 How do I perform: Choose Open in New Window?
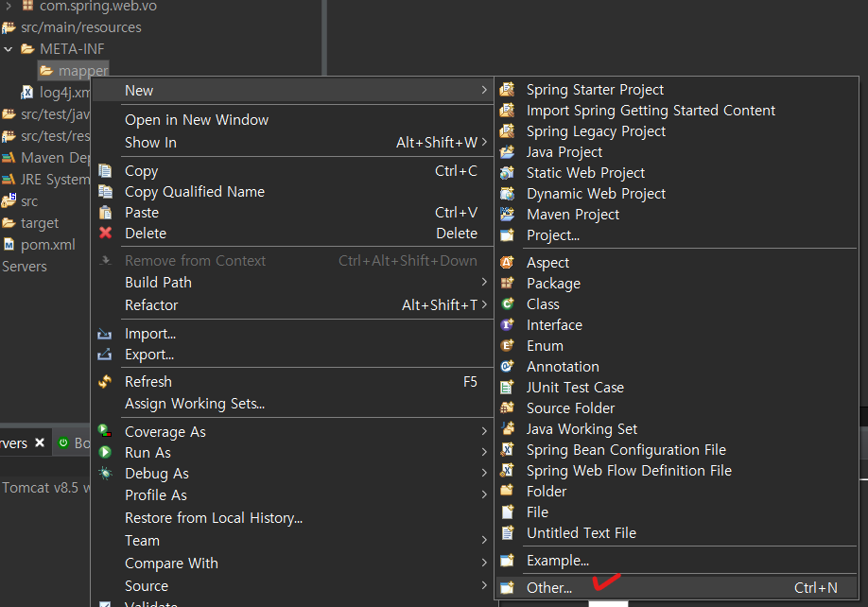(x=292, y=119)
